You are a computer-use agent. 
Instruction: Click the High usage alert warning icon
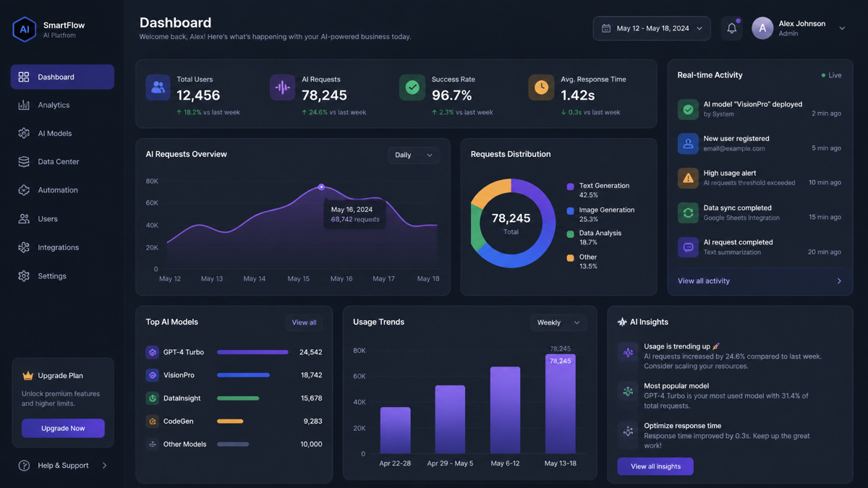[688, 178]
